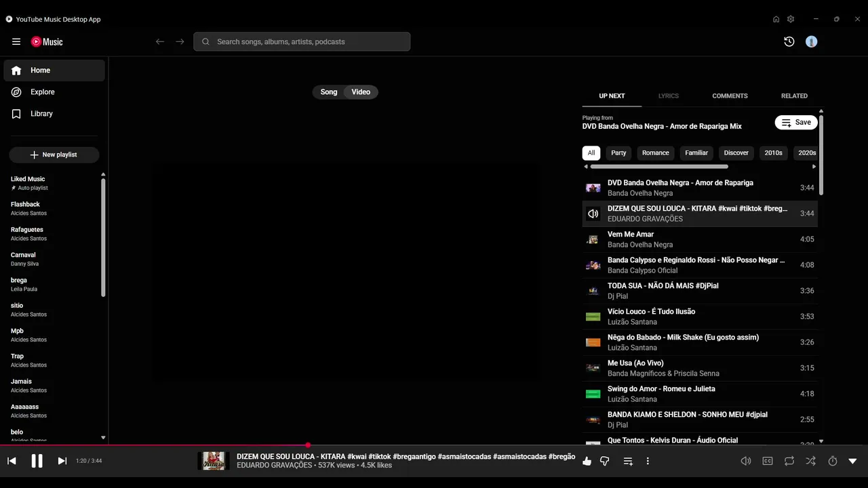Switch player to Video mode
The width and height of the screenshot is (868, 488).
[361, 92]
